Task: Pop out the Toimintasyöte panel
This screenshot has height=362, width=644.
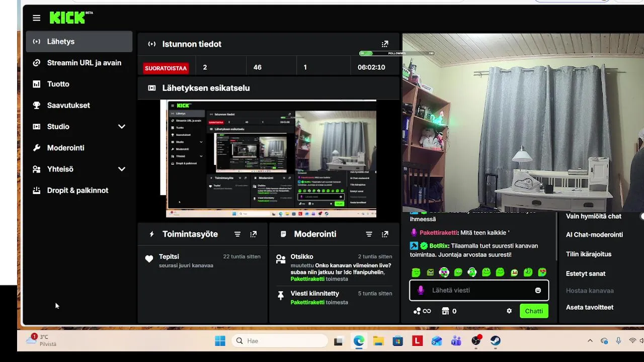Action: [254, 234]
